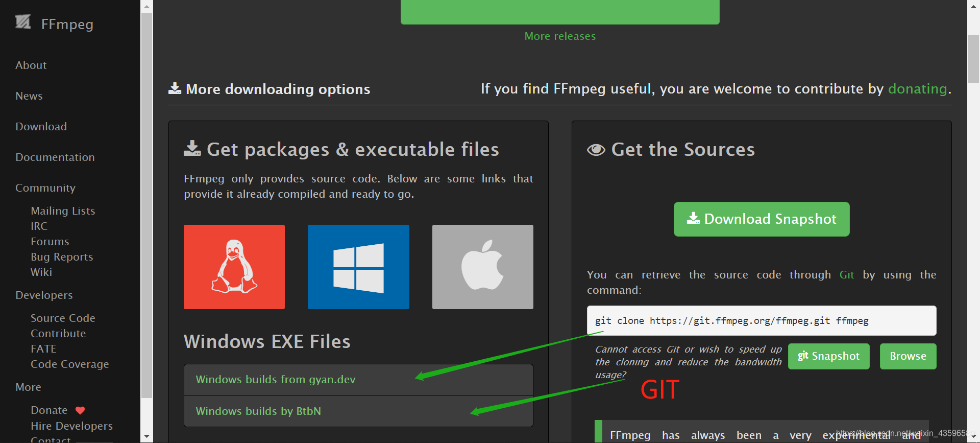Select the Linux penguin packages icon

coord(234,267)
